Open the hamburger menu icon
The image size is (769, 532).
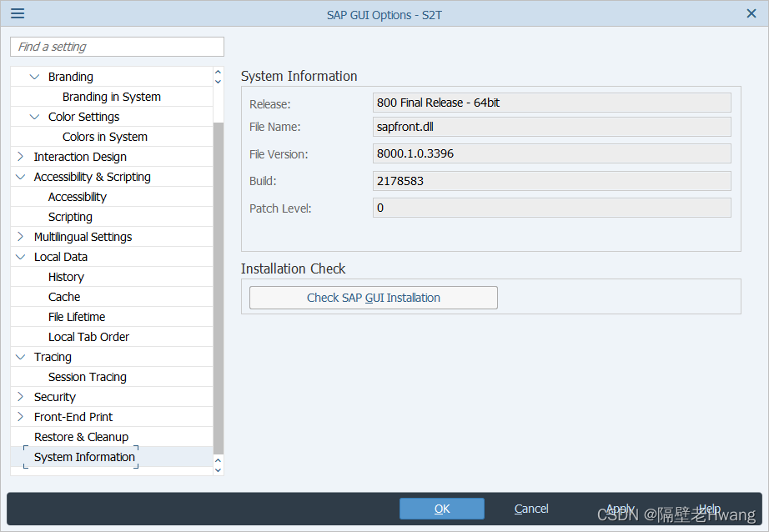click(18, 13)
